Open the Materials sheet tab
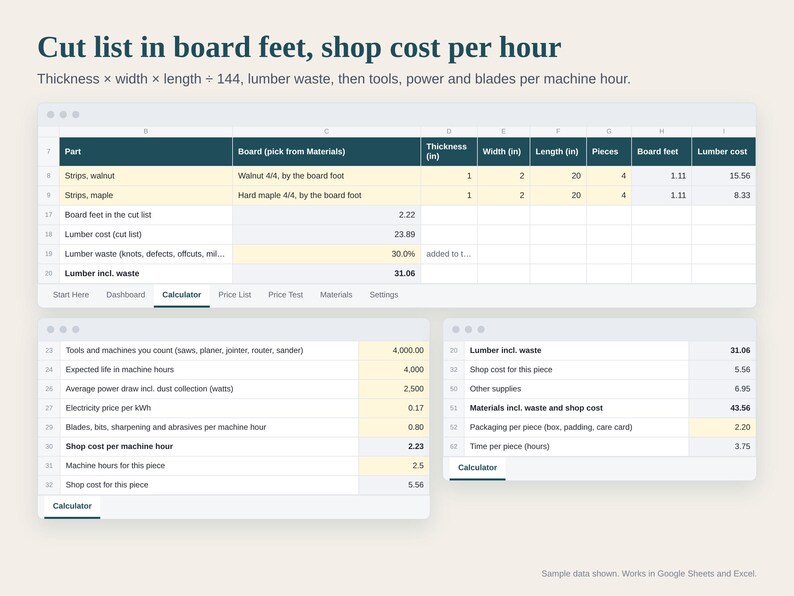794x596 pixels. tap(336, 295)
